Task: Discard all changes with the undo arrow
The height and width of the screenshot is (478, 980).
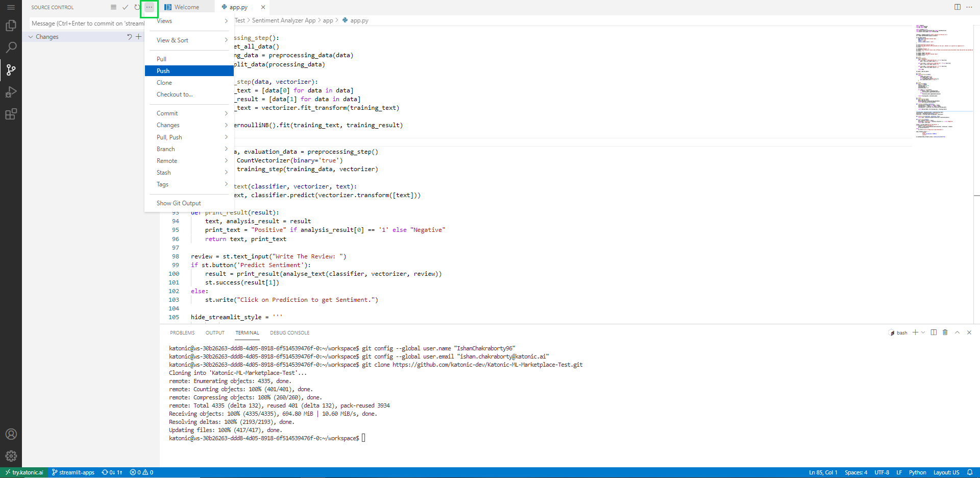Action: [x=129, y=37]
